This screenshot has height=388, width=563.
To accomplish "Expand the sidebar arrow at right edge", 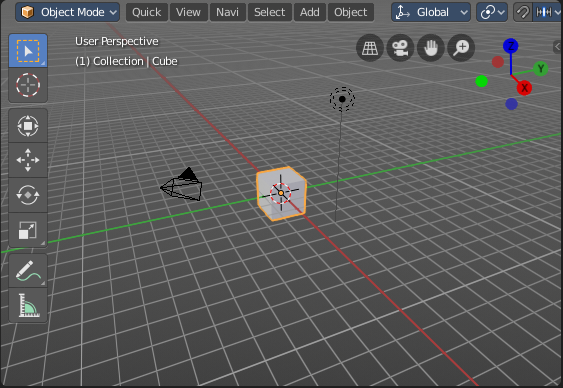I will click(x=558, y=46).
